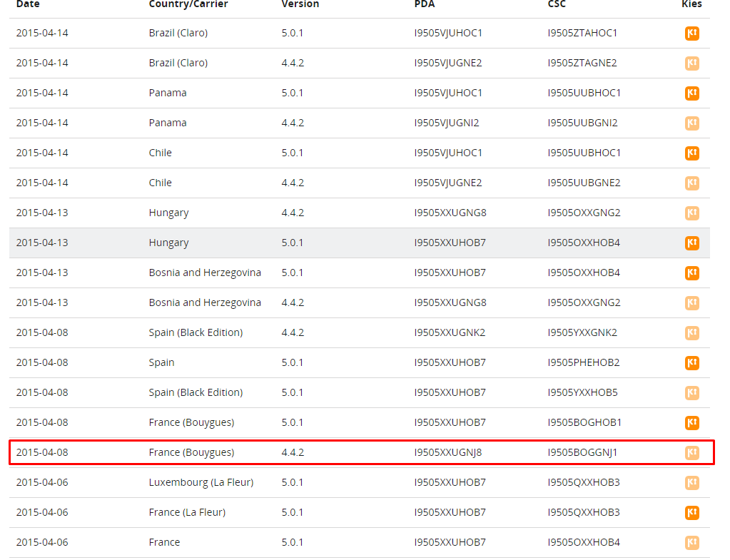The height and width of the screenshot is (560, 730).
Task: Click 'Hungary' cell in the 5.0.1 row
Action: tap(168, 243)
